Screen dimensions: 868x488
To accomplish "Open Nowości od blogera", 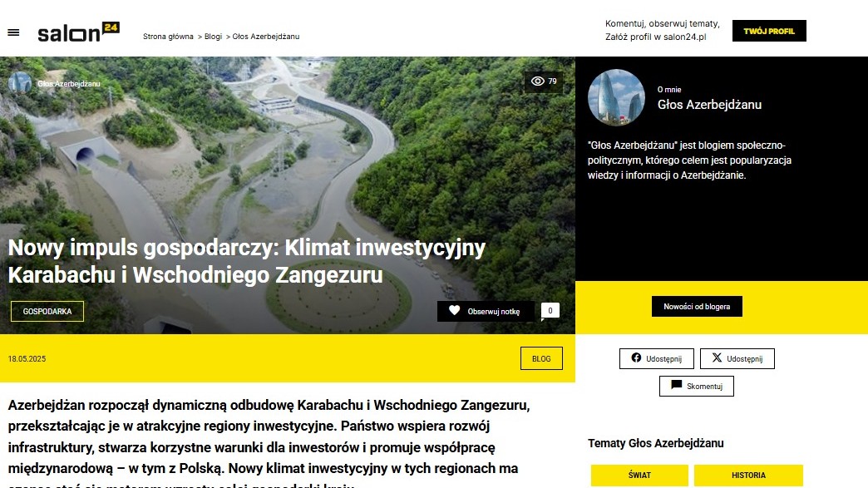I will (697, 307).
